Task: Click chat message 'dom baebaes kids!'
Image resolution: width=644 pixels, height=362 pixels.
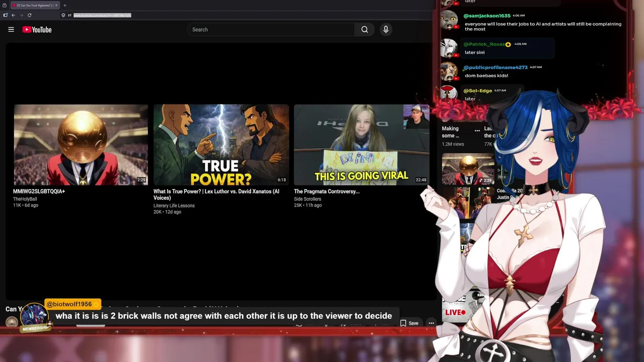Action: point(486,75)
